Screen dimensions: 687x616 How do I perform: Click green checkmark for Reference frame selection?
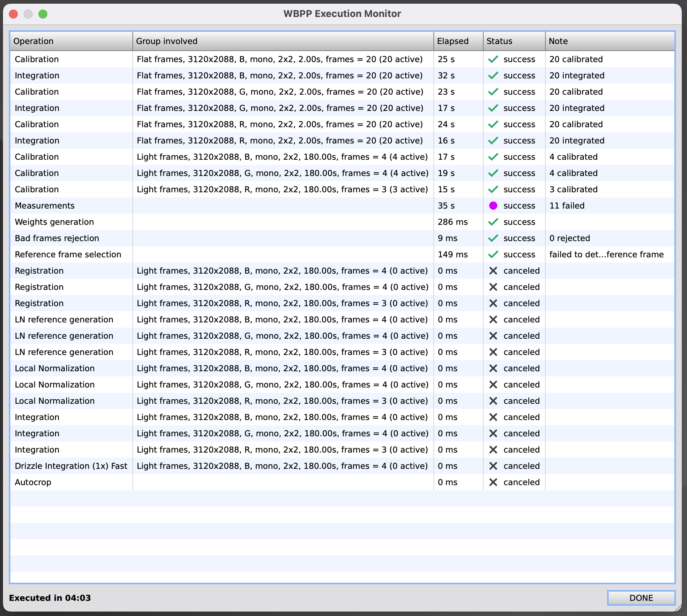tap(493, 254)
